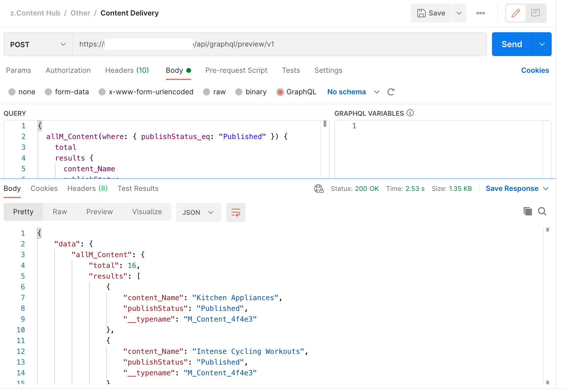Click the request URL input field
The height and width of the screenshot is (392, 566).
280,44
